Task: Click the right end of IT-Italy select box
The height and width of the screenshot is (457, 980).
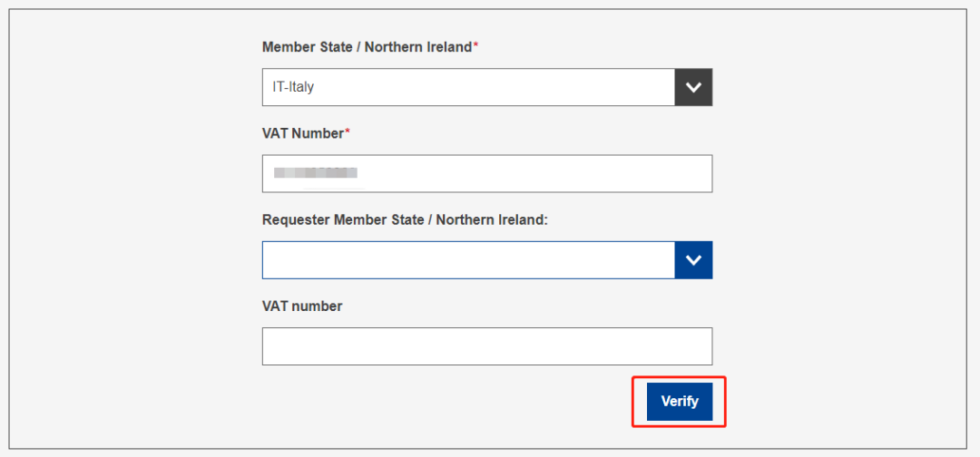Action: (653, 87)
